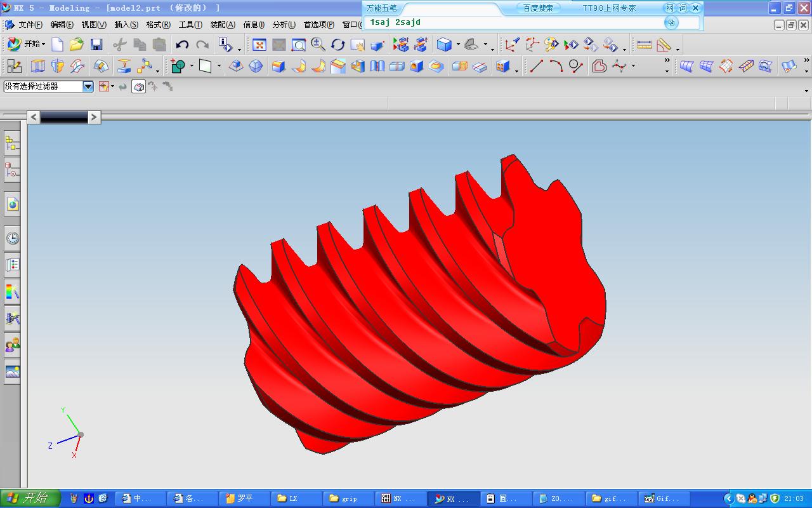Click the 百度搜索 button in IME bar
812x508 pixels.
click(x=538, y=8)
